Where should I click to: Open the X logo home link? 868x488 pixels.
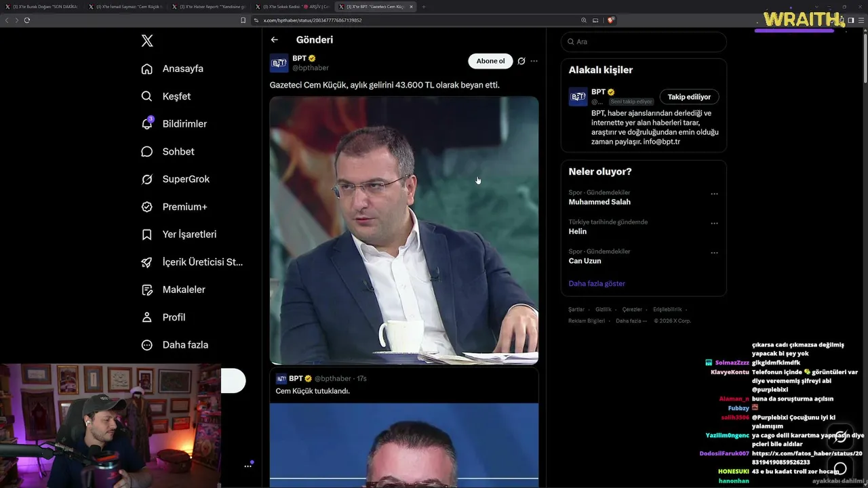(147, 41)
